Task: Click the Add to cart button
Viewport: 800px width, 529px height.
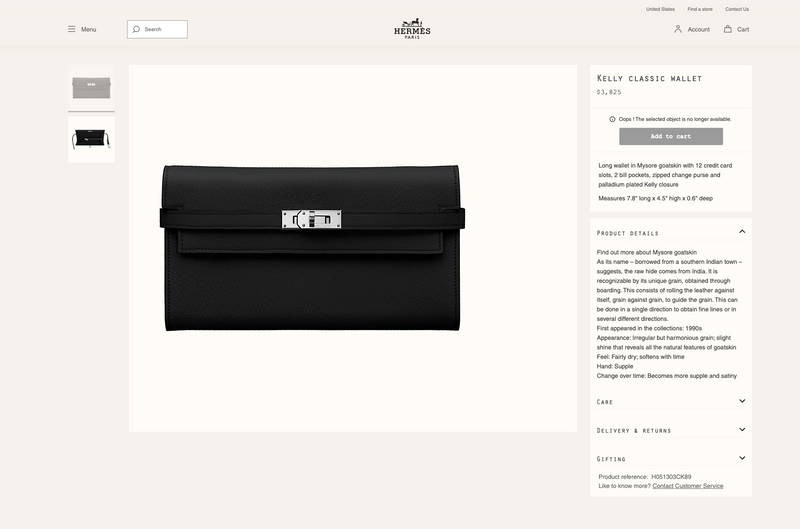Action: coord(671,136)
